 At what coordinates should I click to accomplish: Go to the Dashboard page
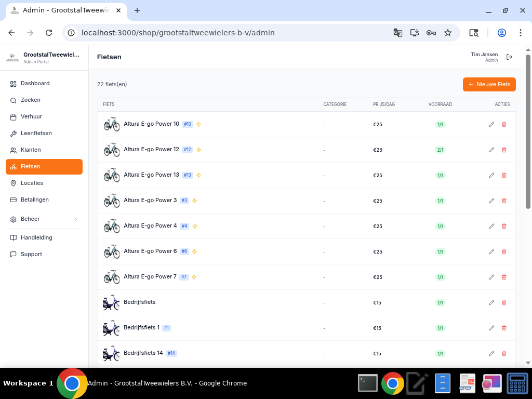[x=35, y=83]
